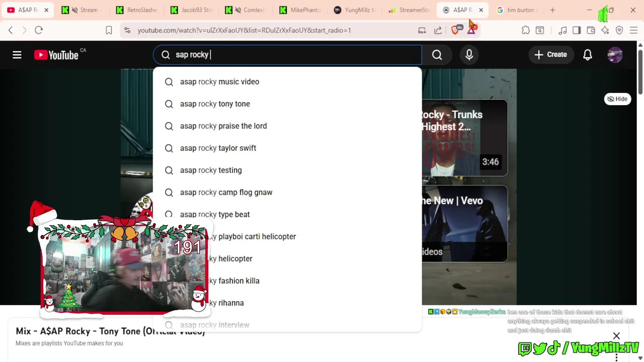Switch to the YungMillz tab
This screenshot has height=362, width=644.
pyautogui.click(x=355, y=10)
